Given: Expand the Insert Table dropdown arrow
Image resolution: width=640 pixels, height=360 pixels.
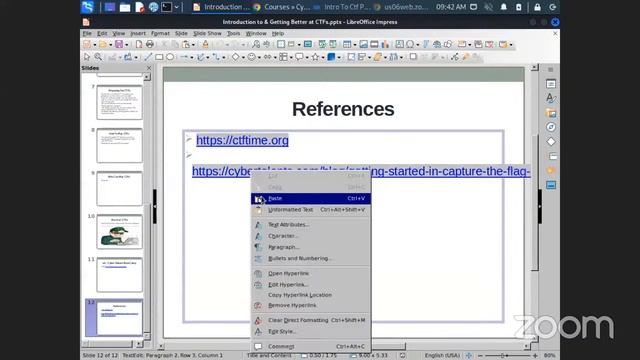Looking at the screenshot, I should (354, 44).
